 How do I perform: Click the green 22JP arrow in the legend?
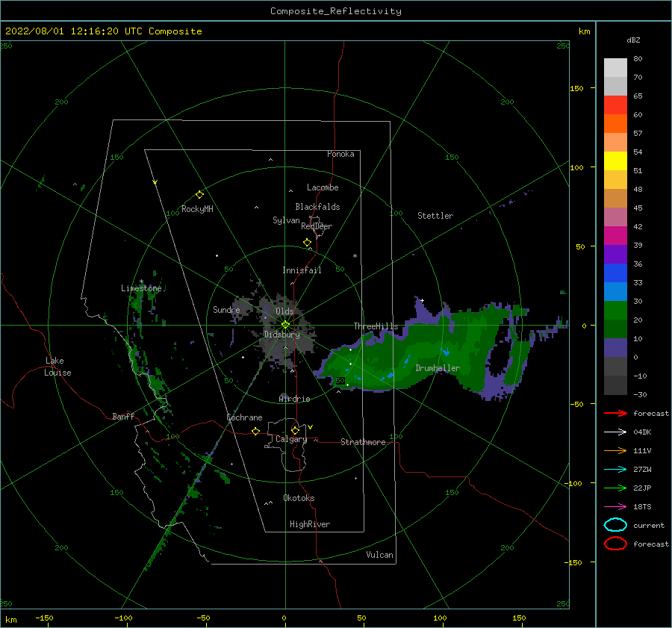[615, 488]
